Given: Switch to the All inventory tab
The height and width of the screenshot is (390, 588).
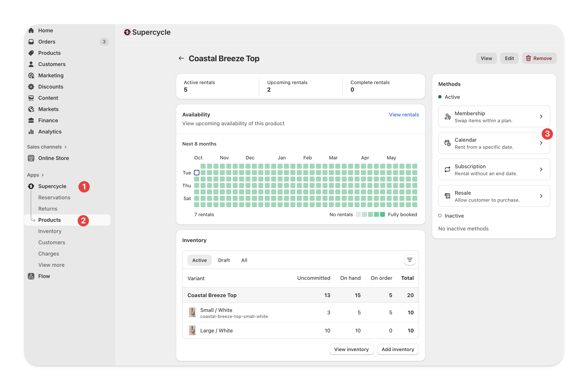Looking at the screenshot, I should [244, 260].
